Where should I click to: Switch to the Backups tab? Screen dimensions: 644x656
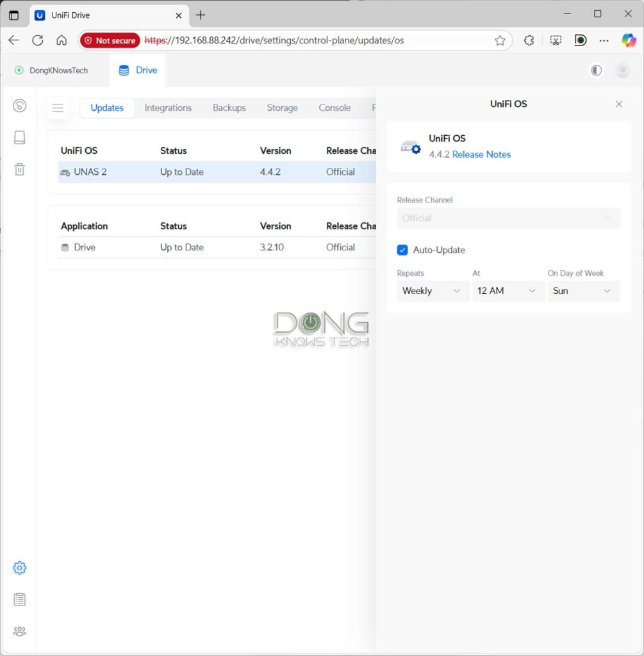coord(229,108)
